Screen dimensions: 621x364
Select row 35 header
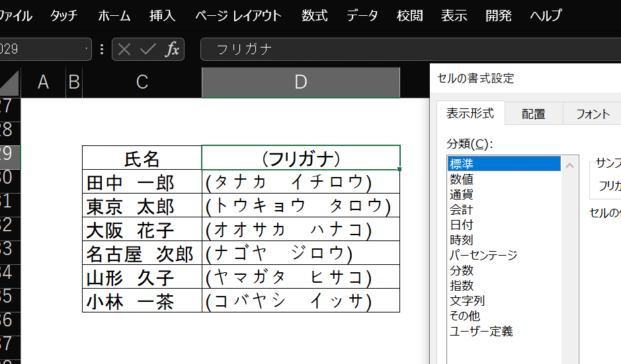10,300
